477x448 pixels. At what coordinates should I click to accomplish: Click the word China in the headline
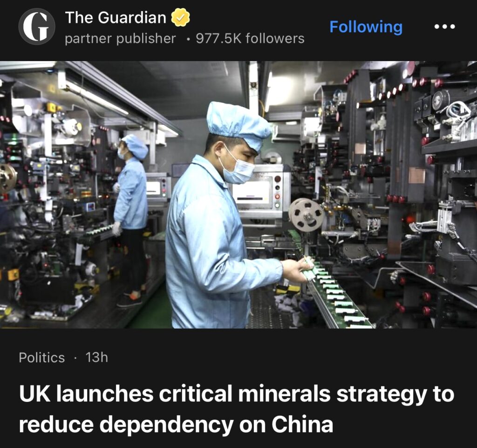tap(302, 424)
